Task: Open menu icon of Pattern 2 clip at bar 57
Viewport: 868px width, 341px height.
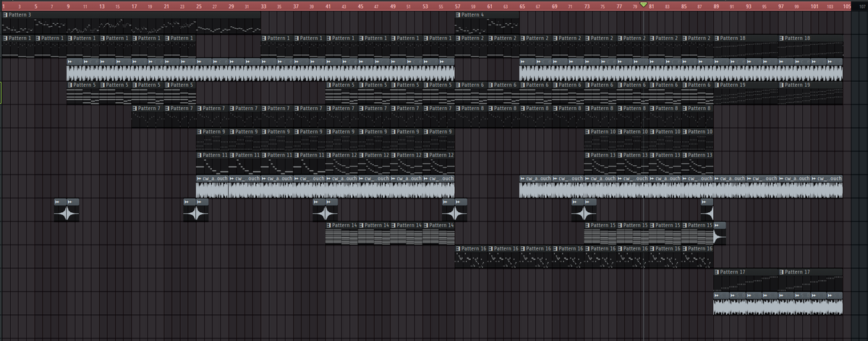Action: [459, 38]
